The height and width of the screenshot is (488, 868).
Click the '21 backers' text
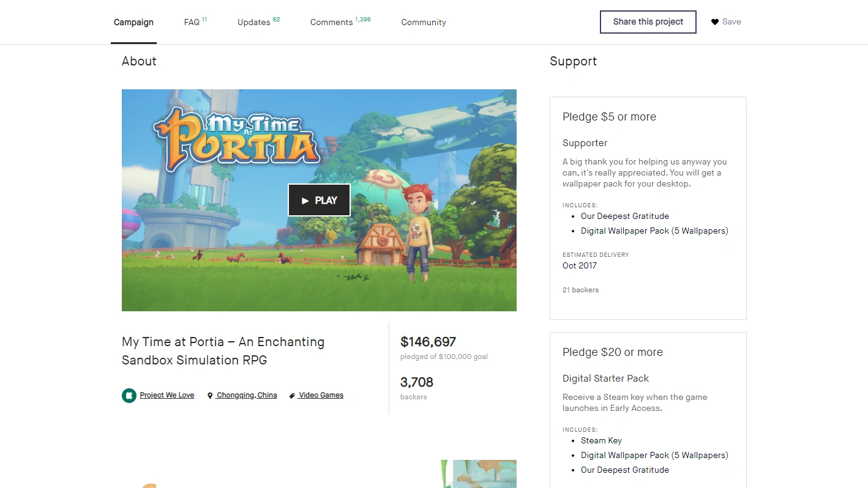[580, 290]
